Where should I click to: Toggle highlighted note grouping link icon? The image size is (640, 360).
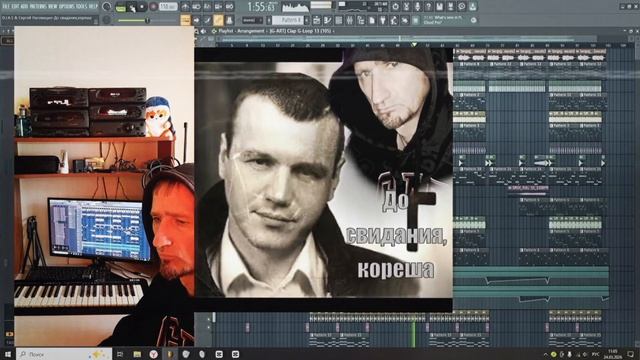click(x=218, y=20)
